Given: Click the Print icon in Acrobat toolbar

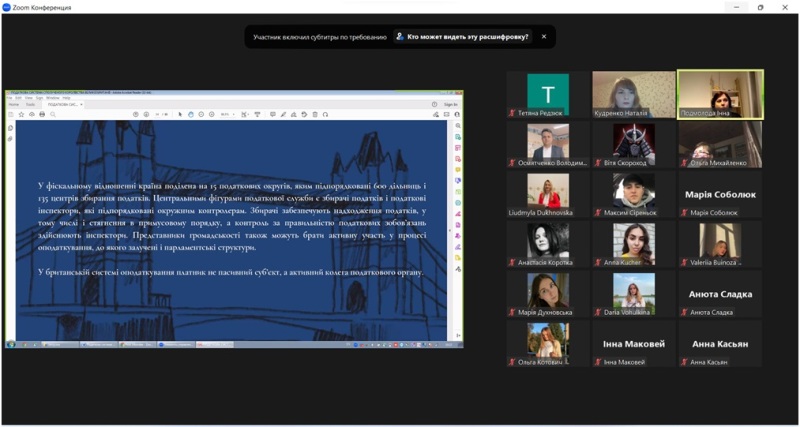Looking at the screenshot, I should click(x=42, y=114).
